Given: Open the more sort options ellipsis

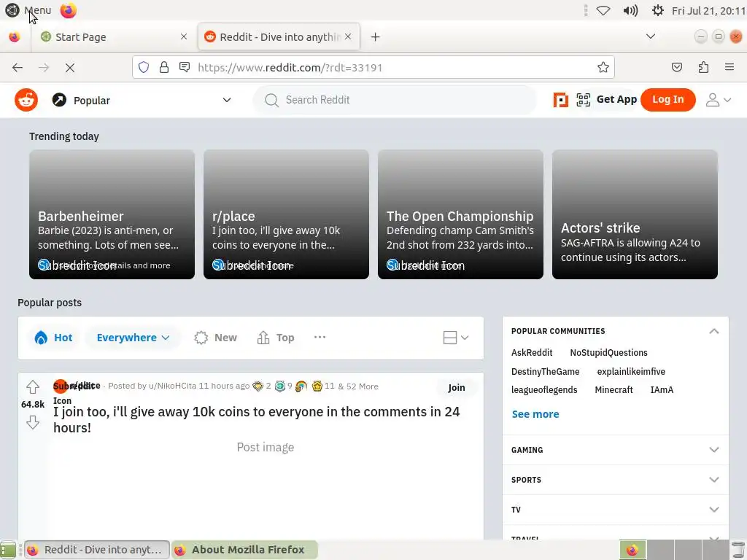Looking at the screenshot, I should (320, 337).
